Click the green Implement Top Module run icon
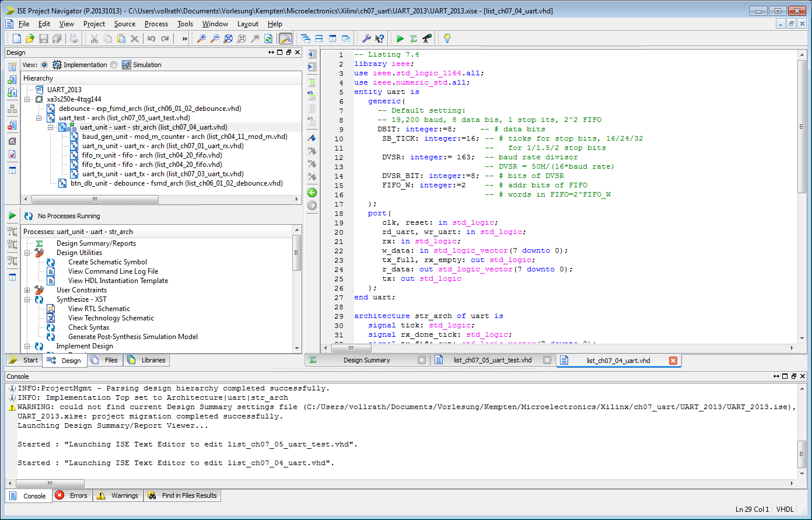 (x=400, y=39)
